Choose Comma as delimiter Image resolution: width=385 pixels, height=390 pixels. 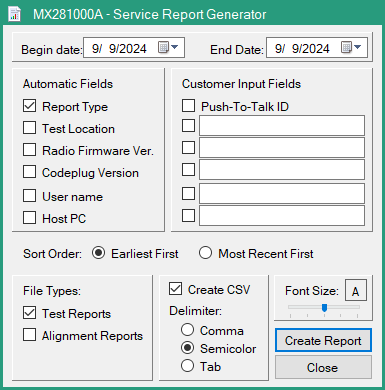pos(188,330)
